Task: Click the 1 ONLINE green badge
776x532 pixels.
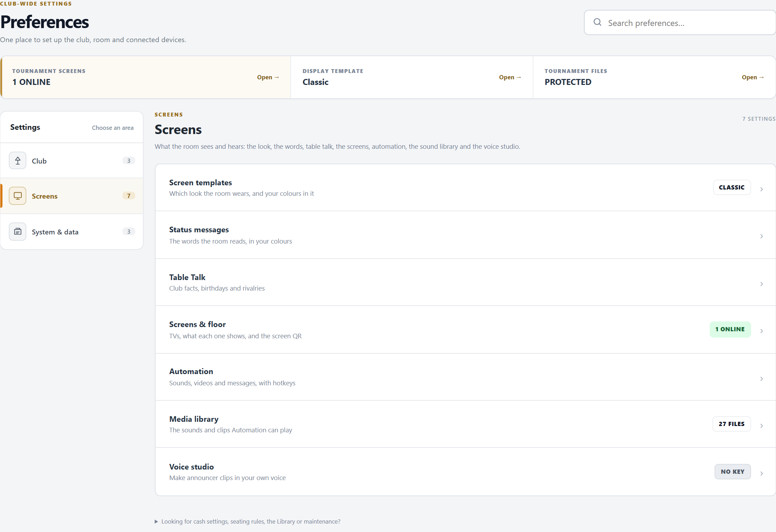Action: click(730, 329)
